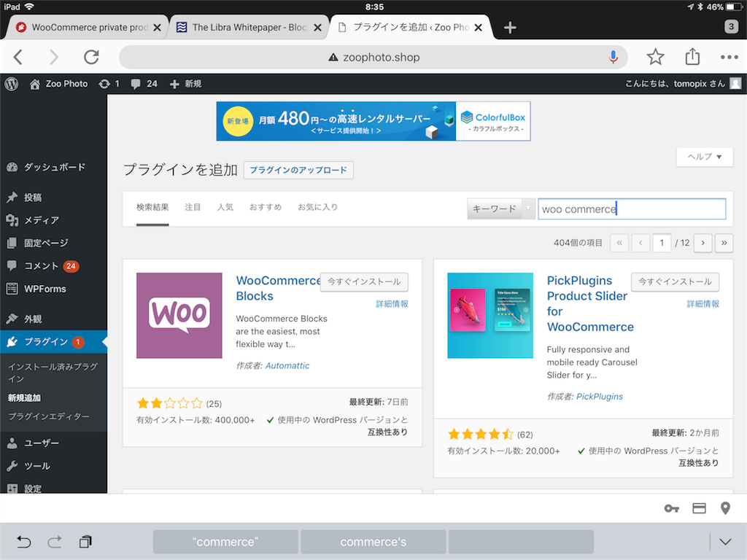747x560 pixels.
Task: Open 詳細情報 for PickPlugins Product Slider
Action: coord(703,304)
